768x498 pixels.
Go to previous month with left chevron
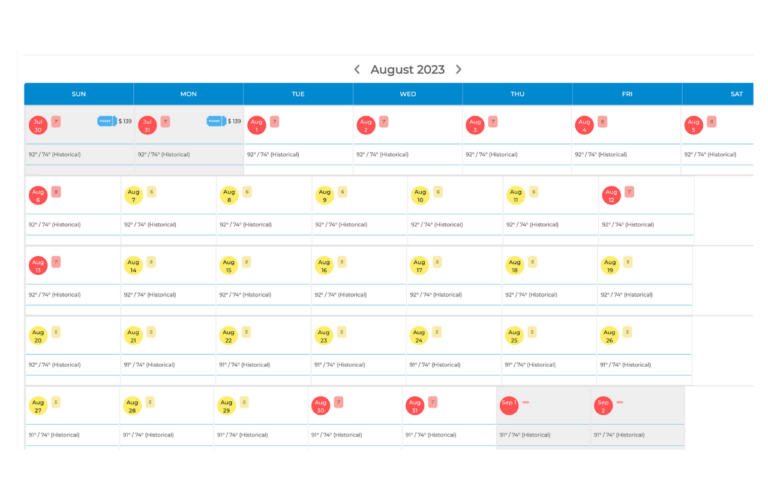pos(357,69)
